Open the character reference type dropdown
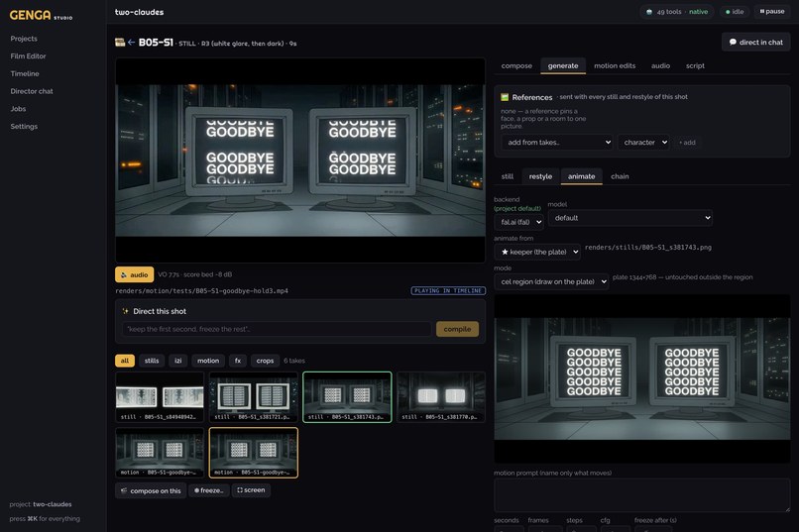The image size is (799, 532). [x=643, y=142]
